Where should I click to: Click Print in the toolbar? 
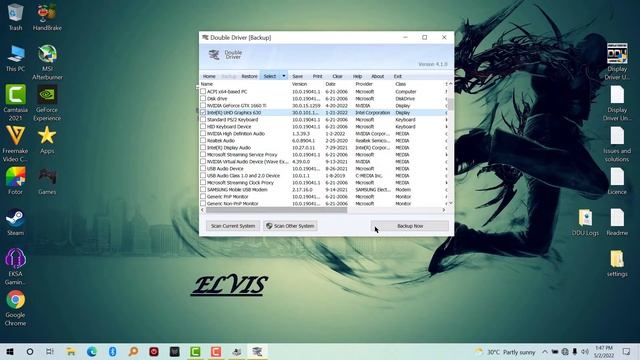pos(318,76)
